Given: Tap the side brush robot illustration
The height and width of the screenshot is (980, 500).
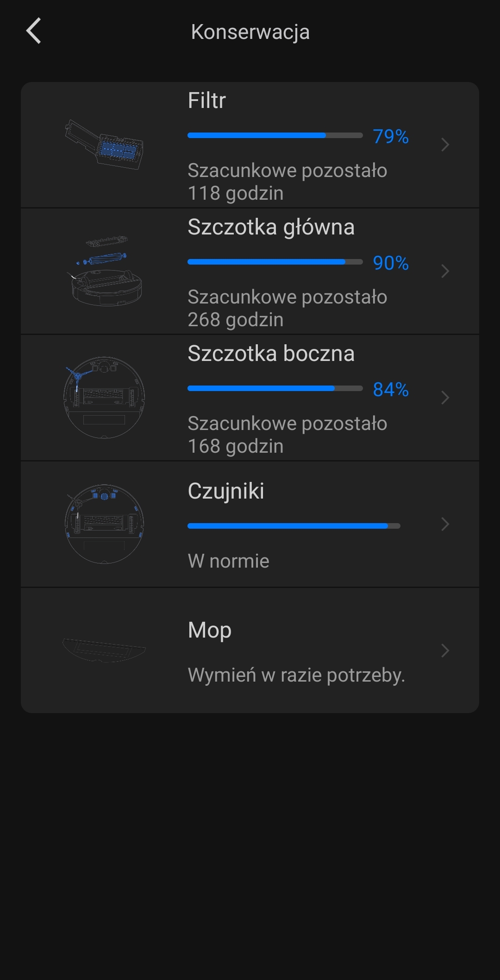Looking at the screenshot, I should [104, 398].
